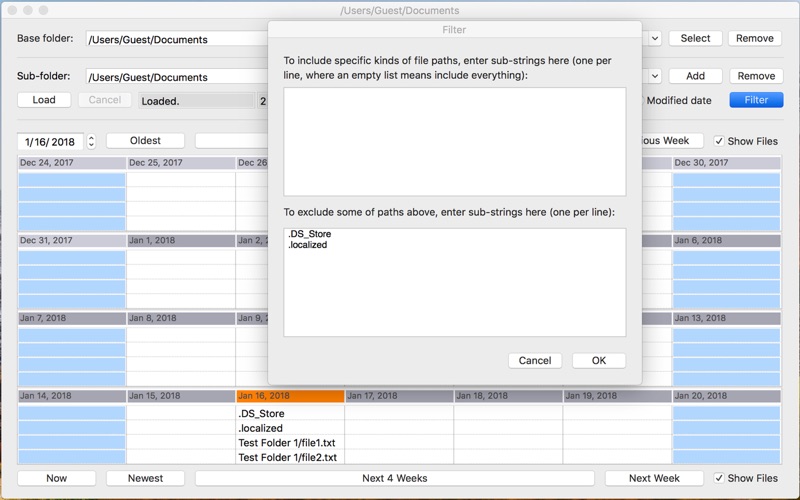Select the highlighted Jan 16, 2018 header
The height and width of the screenshot is (500, 800).
[290, 396]
